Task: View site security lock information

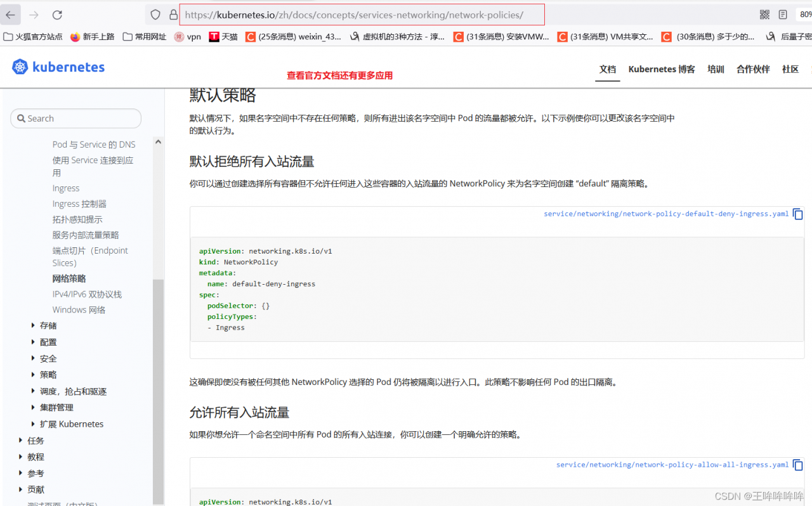Action: pyautogui.click(x=173, y=15)
